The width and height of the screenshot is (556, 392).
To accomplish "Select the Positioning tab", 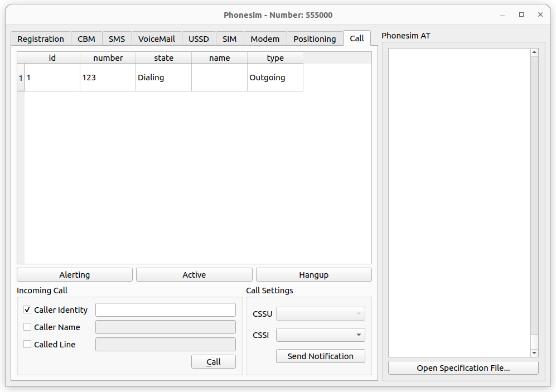I will click(x=315, y=38).
